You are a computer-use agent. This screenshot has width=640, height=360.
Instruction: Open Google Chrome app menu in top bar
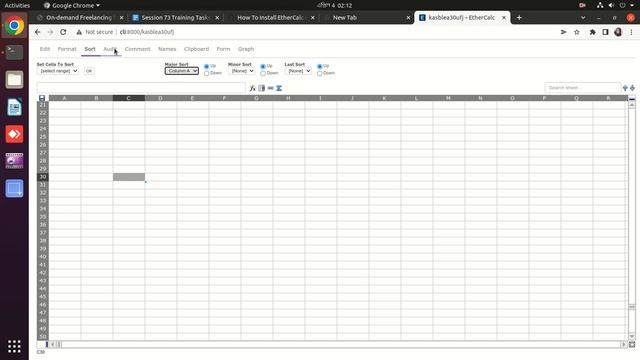coord(72,5)
